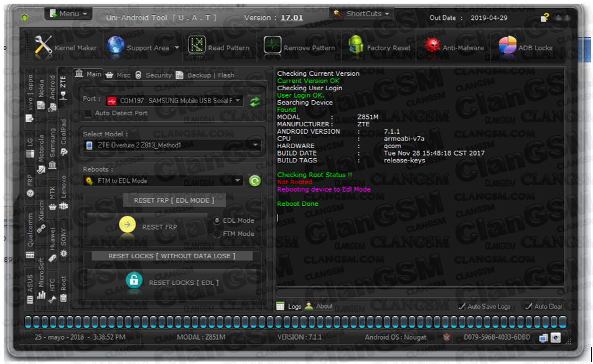Select the HTC vertical tab
Viewport: 593px width, 364px height.
coord(52,291)
